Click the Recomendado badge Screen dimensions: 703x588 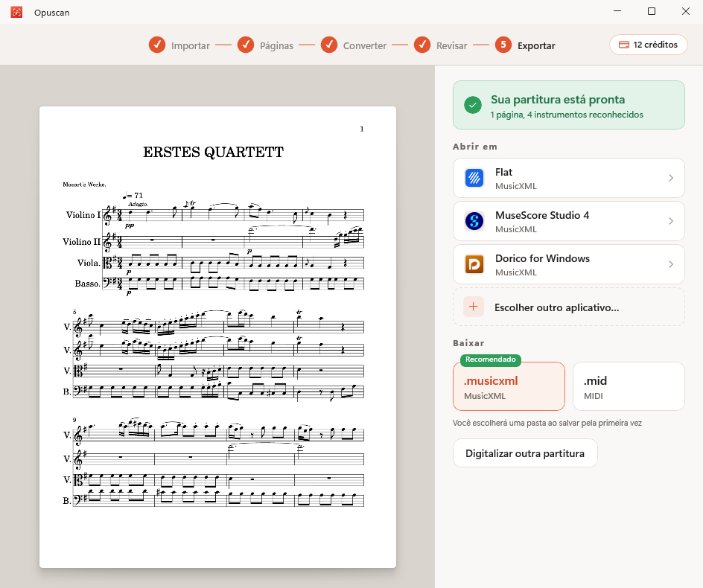[491, 359]
